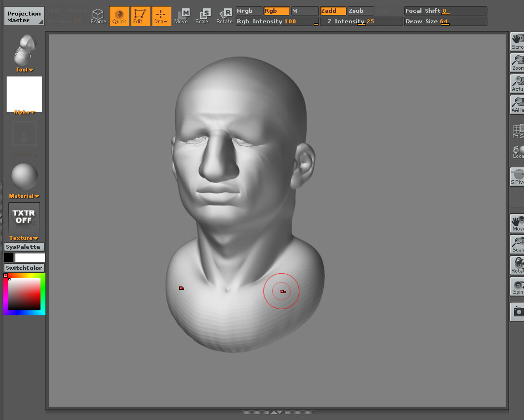This screenshot has width=524, height=420.
Task: Adjust the Focal Shift slider
Action: (445, 11)
